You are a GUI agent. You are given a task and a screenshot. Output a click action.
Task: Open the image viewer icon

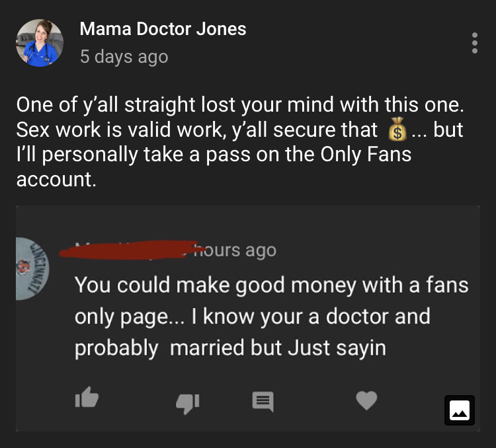[x=459, y=410]
